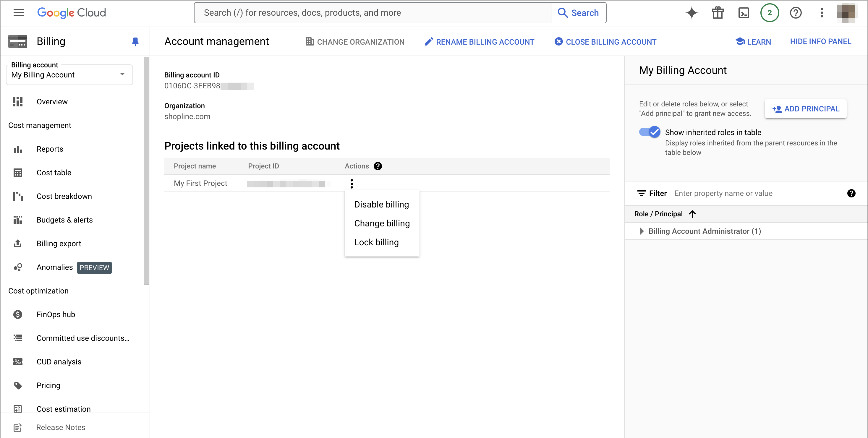
Task: Click Close Billing Account
Action: [x=605, y=42]
